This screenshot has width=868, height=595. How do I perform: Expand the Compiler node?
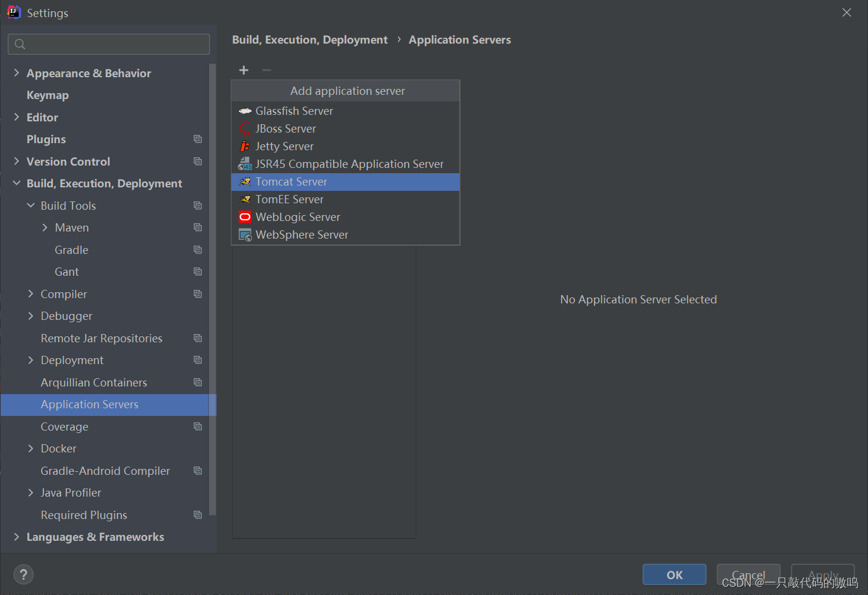[x=31, y=294]
